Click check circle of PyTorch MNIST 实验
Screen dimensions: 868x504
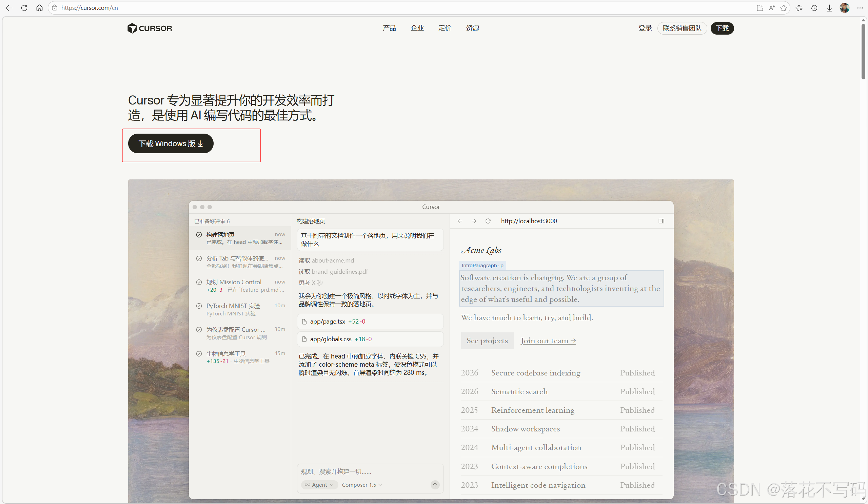[x=199, y=306]
